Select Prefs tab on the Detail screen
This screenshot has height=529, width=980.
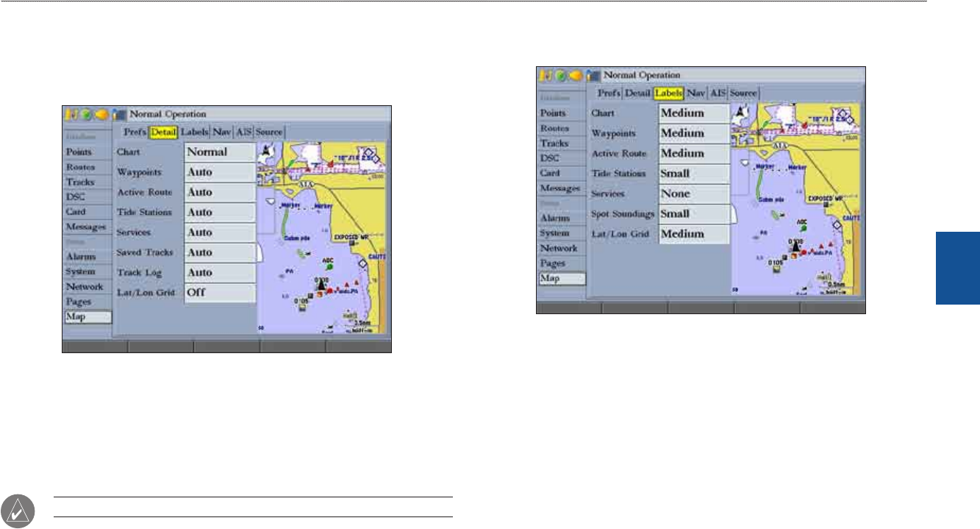click(x=135, y=132)
